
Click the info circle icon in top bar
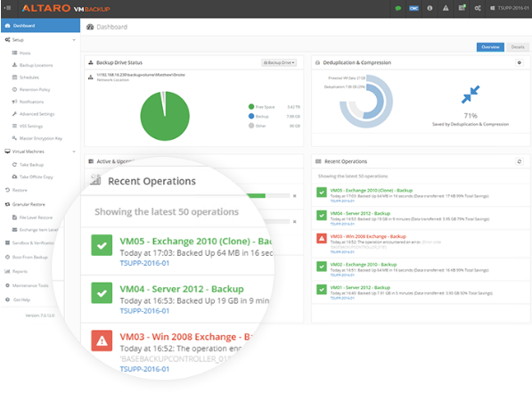pyautogui.click(x=430, y=8)
